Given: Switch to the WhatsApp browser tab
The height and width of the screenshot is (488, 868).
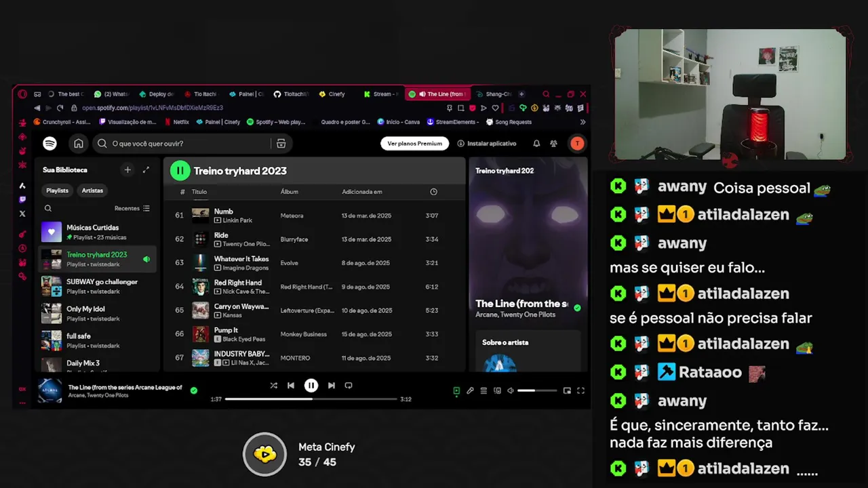Looking at the screenshot, I should pyautogui.click(x=111, y=94).
